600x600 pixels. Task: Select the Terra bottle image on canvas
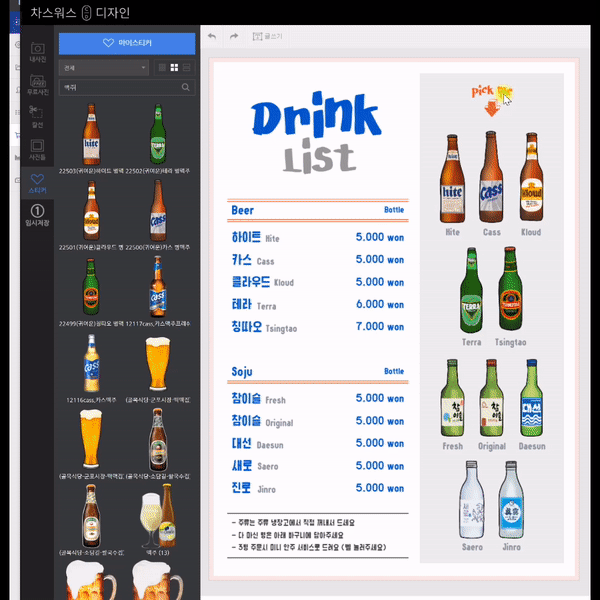[x=471, y=290]
